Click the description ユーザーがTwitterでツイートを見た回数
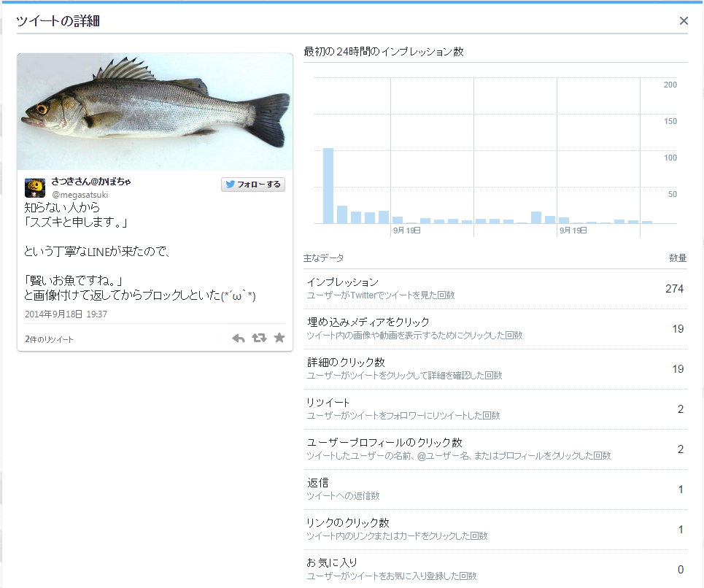The image size is (704, 588). 381,295
